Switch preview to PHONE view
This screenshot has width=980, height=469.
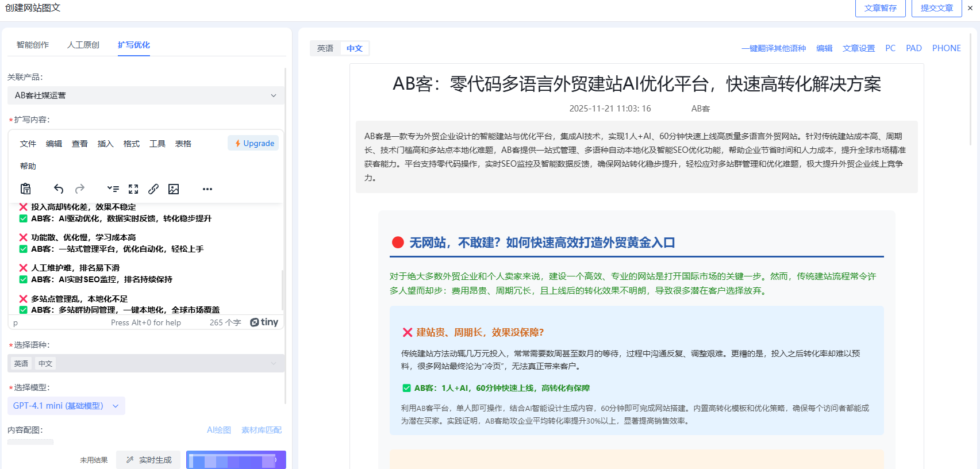click(x=946, y=48)
